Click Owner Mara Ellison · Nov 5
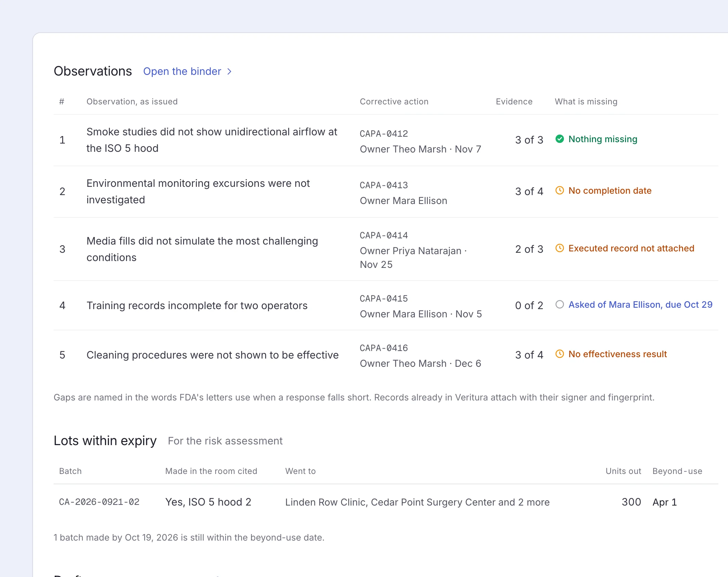728x577 pixels. 421,314
